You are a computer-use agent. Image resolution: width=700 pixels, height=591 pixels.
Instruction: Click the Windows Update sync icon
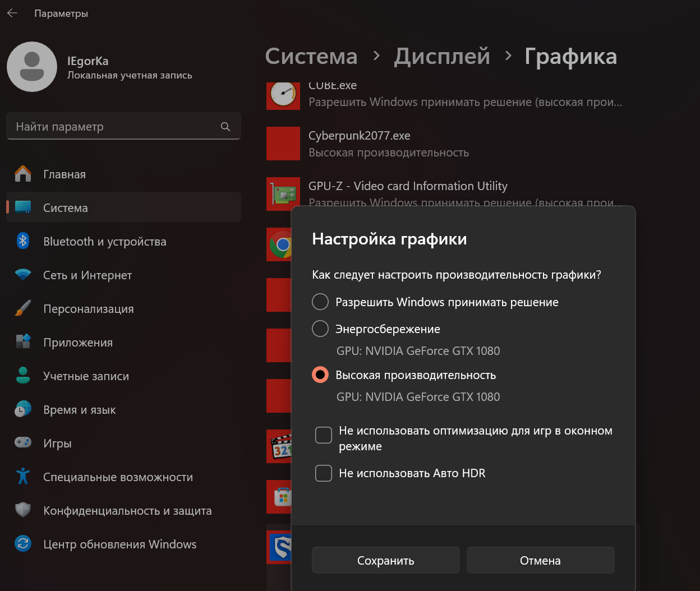(x=23, y=544)
